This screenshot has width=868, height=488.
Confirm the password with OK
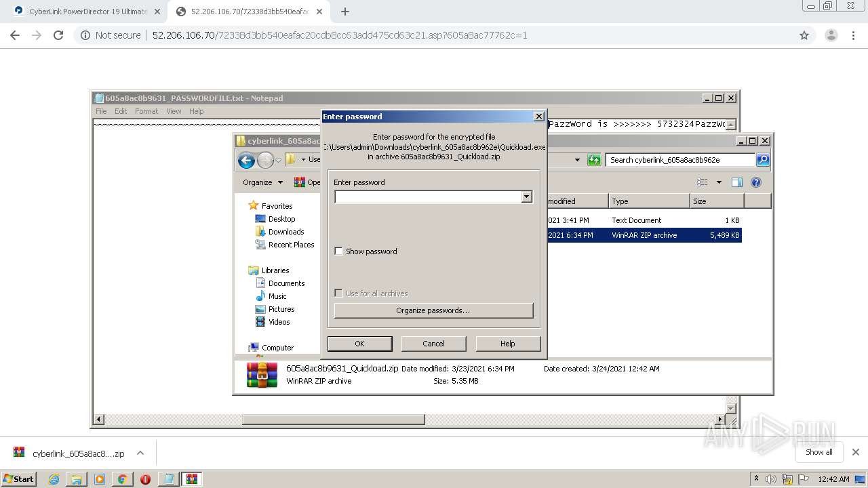(x=359, y=344)
